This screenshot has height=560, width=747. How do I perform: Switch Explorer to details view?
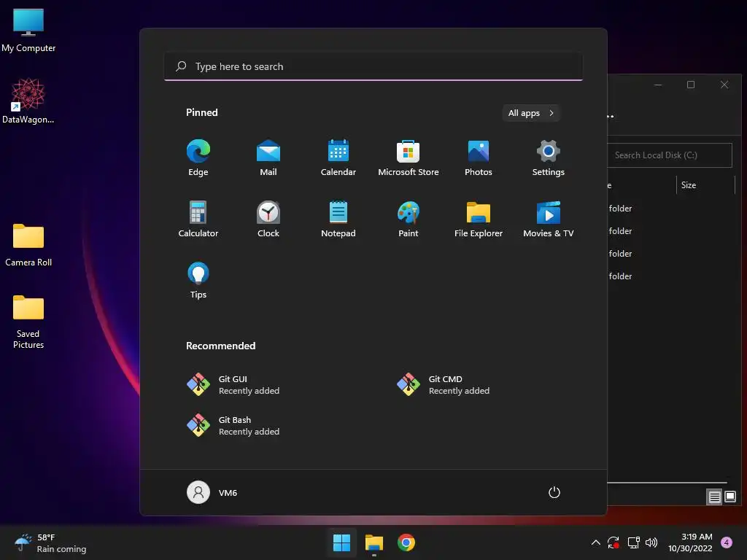tap(714, 497)
